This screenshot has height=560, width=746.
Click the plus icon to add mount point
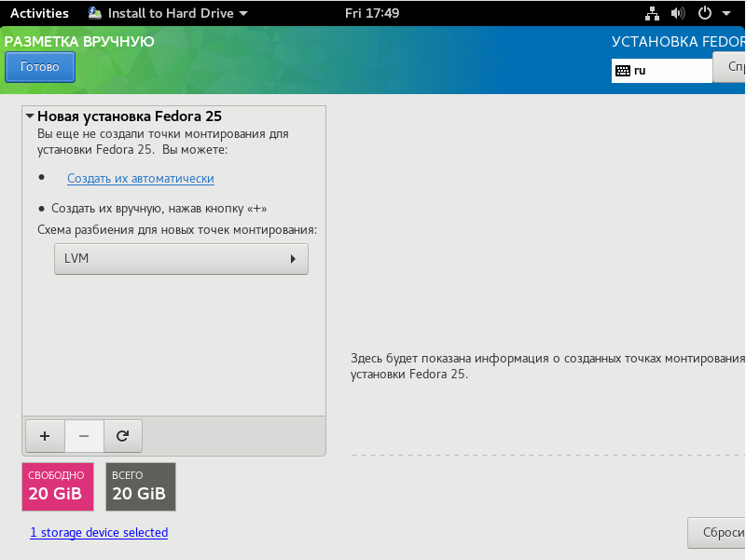tap(45, 436)
